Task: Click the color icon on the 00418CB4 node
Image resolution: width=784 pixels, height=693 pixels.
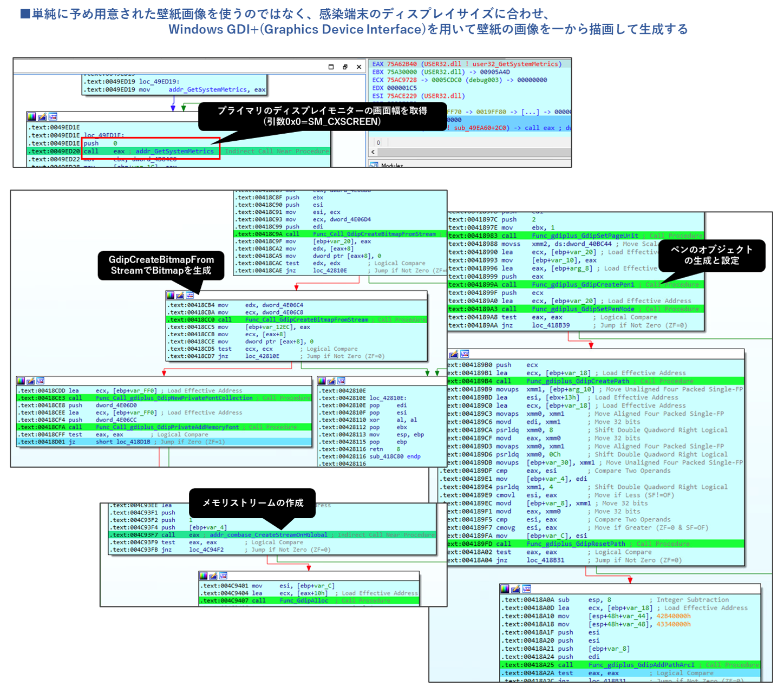Action: [x=171, y=295]
